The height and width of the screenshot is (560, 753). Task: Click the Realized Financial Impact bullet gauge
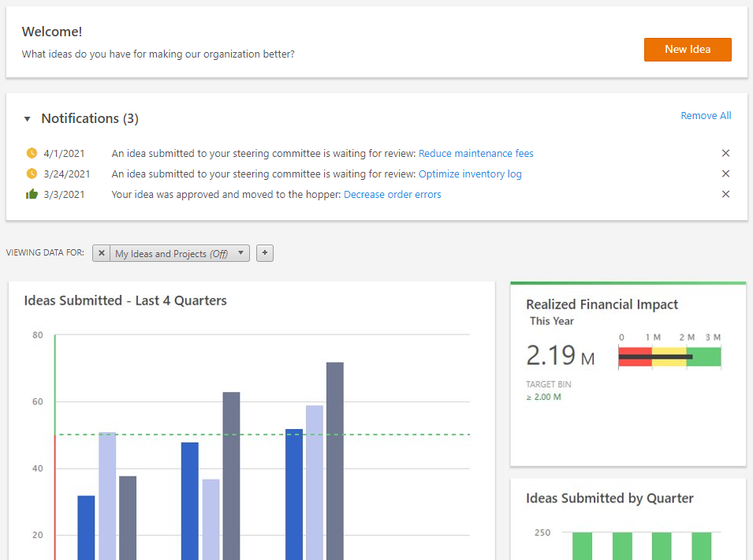[669, 357]
